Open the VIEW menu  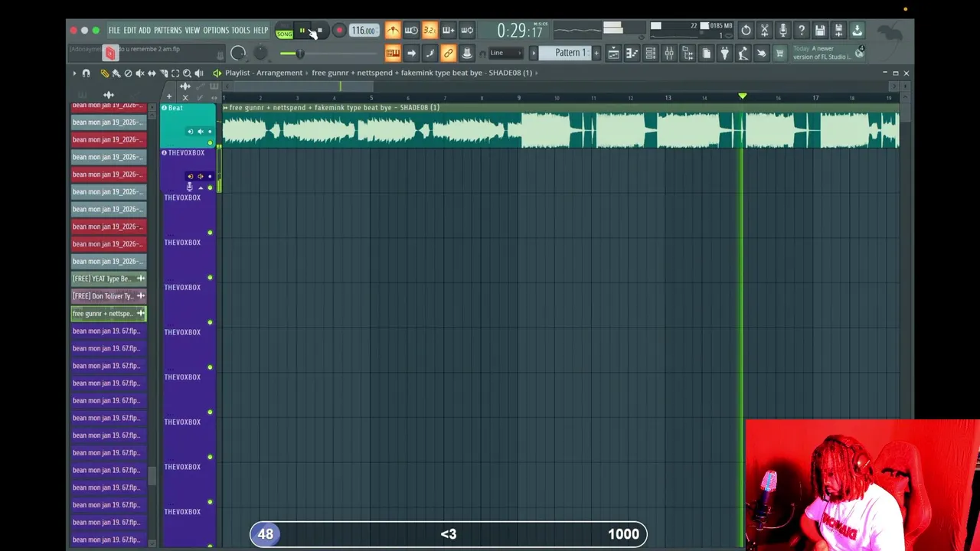point(192,31)
